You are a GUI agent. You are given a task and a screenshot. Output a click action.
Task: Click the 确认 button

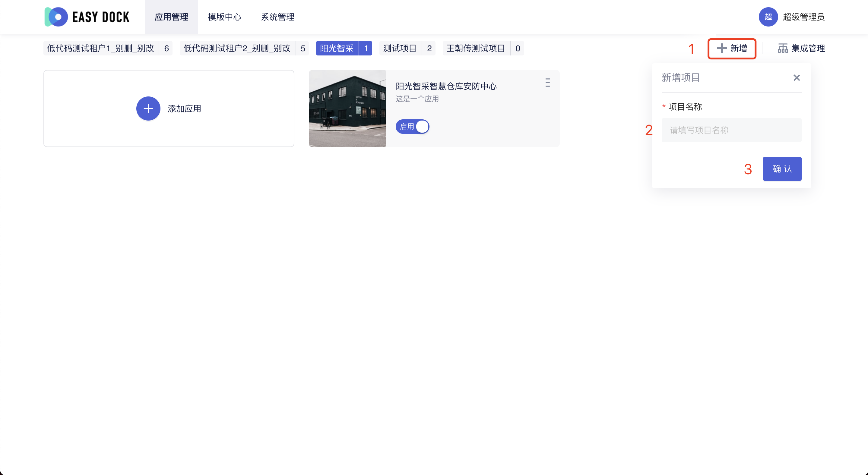pyautogui.click(x=782, y=169)
